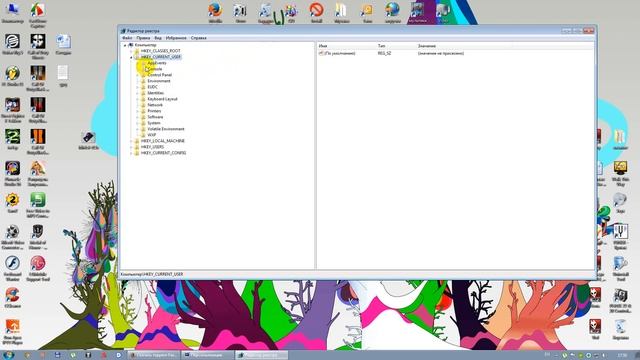This screenshot has width=640, height=360.
Task: Click the Редактор реестра taskbar button
Action: click(x=262, y=355)
